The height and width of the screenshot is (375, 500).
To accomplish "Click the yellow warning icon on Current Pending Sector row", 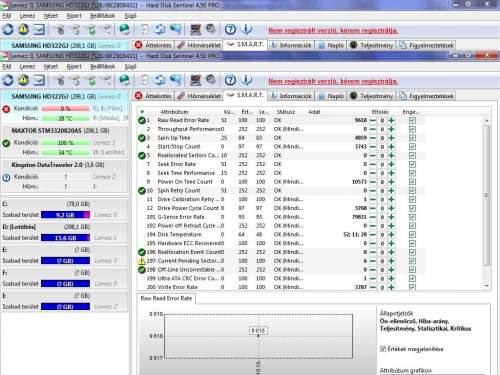I will [x=142, y=261].
